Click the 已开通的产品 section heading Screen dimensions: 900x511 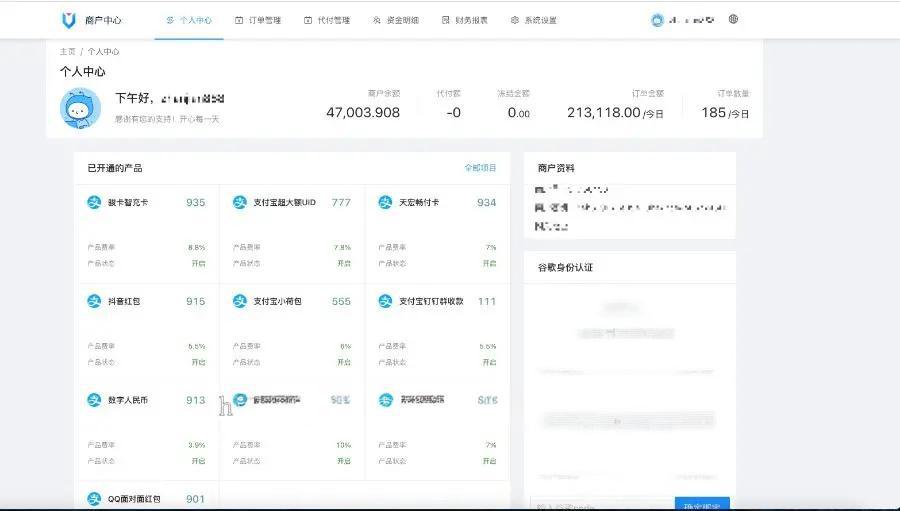(x=115, y=168)
